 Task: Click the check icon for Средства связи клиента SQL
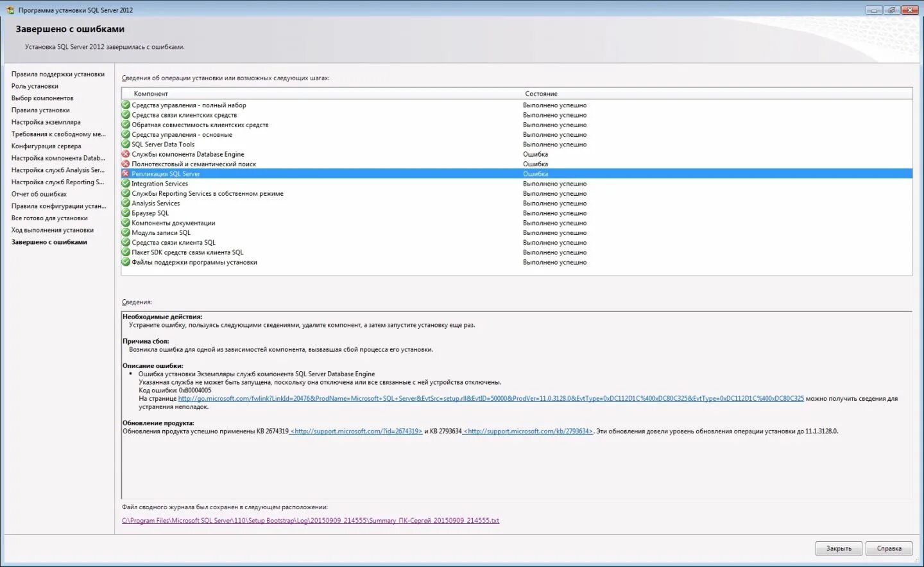[126, 243]
